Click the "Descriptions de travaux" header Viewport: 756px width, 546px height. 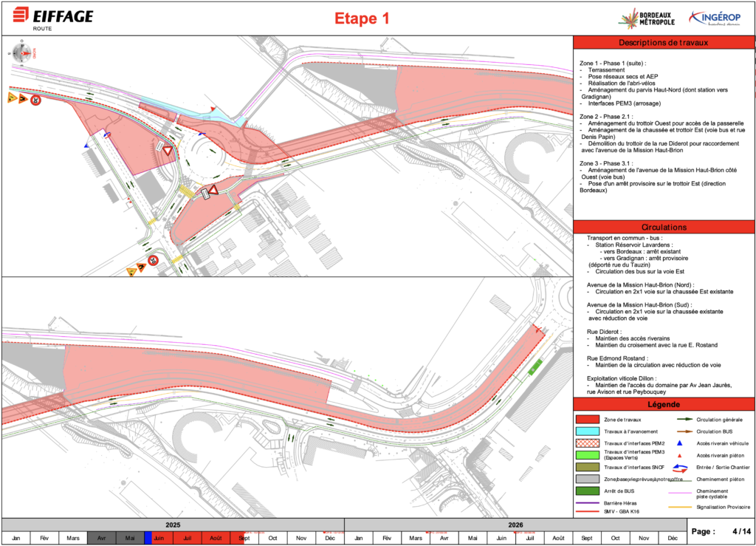click(x=664, y=42)
